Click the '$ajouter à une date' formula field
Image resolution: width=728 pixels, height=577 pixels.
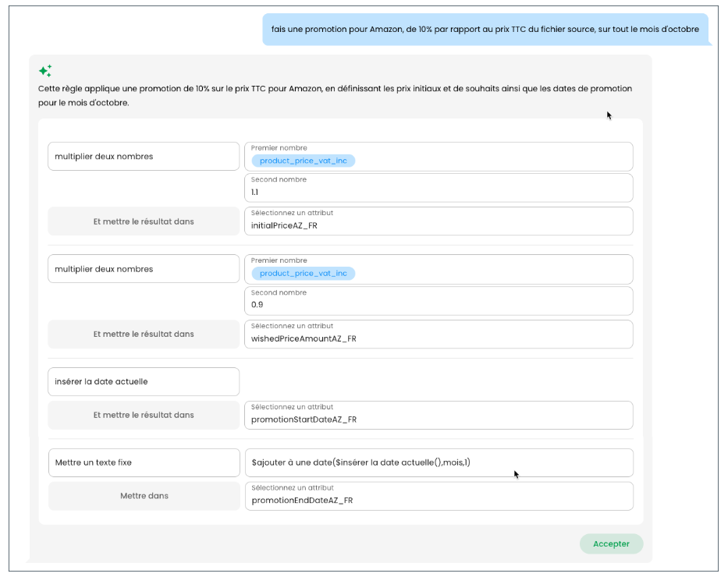point(439,462)
